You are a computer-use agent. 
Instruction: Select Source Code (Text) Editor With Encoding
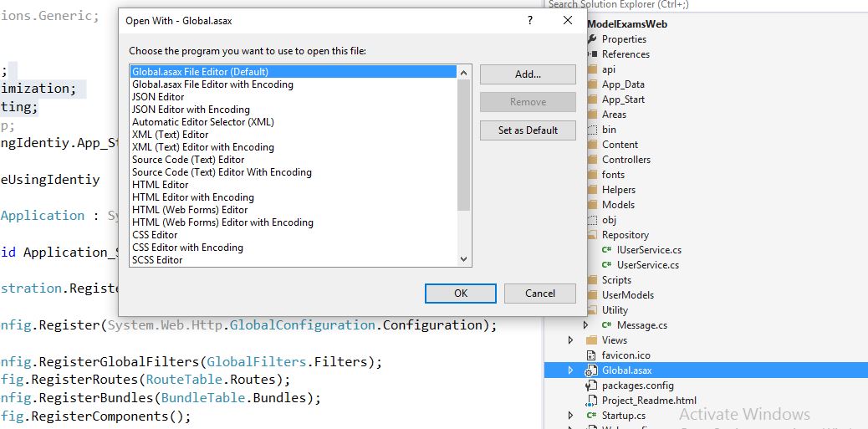pyautogui.click(x=222, y=172)
